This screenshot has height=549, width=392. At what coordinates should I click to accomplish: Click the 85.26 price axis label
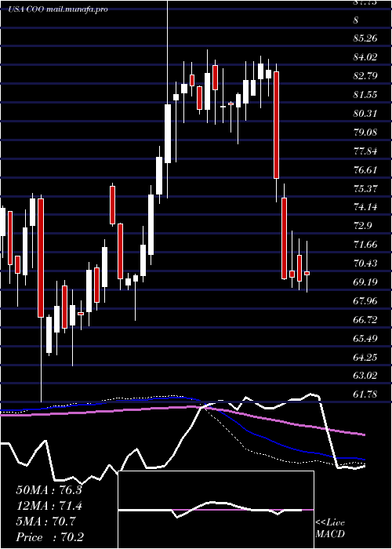[365, 38]
